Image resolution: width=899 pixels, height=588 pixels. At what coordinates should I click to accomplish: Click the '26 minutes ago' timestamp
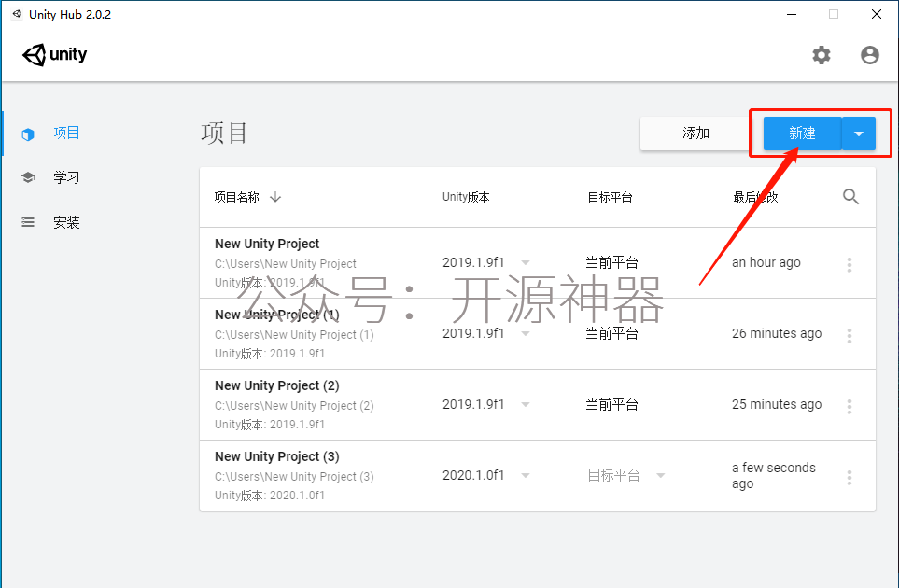777,333
